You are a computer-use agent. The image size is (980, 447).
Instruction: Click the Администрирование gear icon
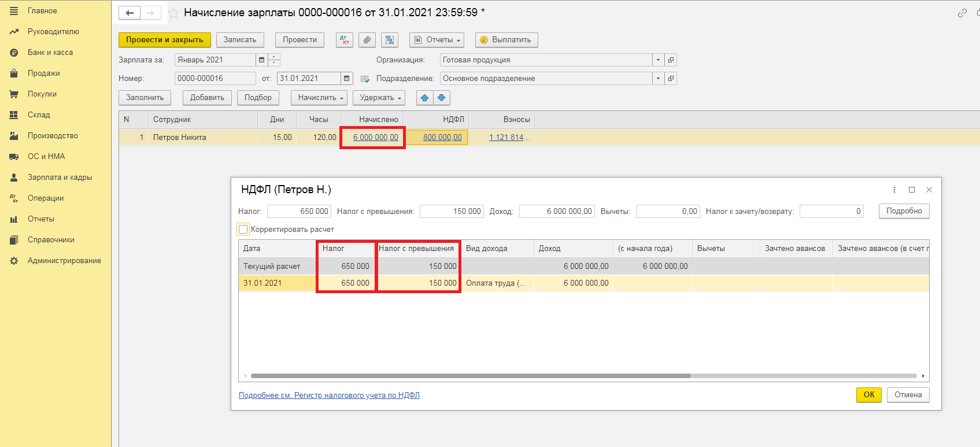tap(14, 261)
